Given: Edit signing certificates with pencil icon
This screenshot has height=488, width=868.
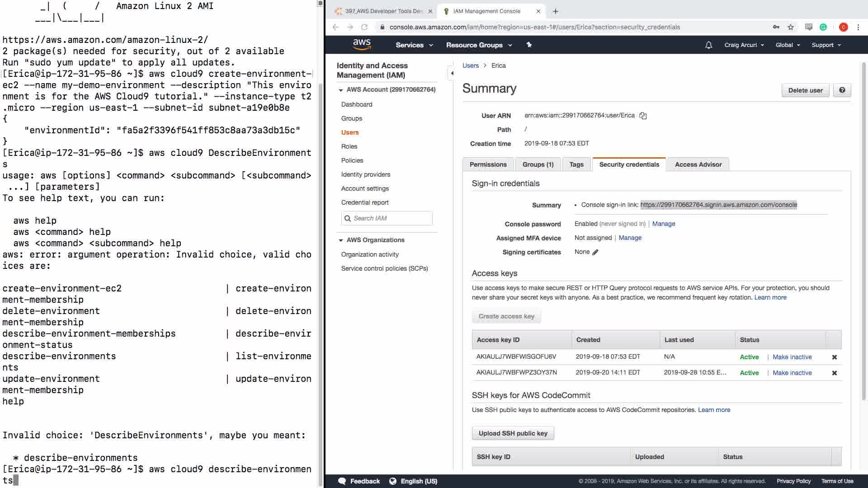Looking at the screenshot, I should pyautogui.click(x=595, y=252).
